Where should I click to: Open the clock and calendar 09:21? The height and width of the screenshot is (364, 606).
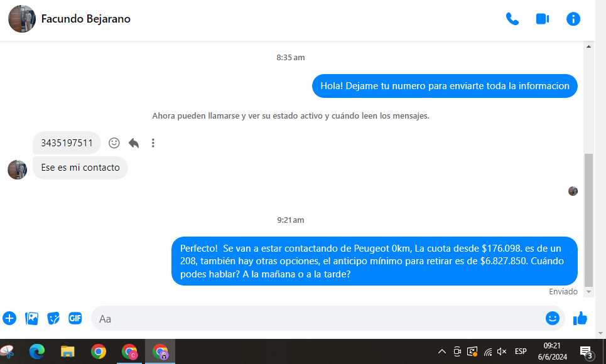[552, 351]
